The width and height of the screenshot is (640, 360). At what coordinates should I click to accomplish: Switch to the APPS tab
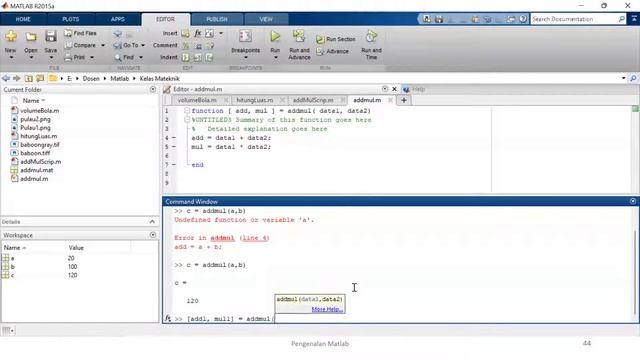point(118,19)
